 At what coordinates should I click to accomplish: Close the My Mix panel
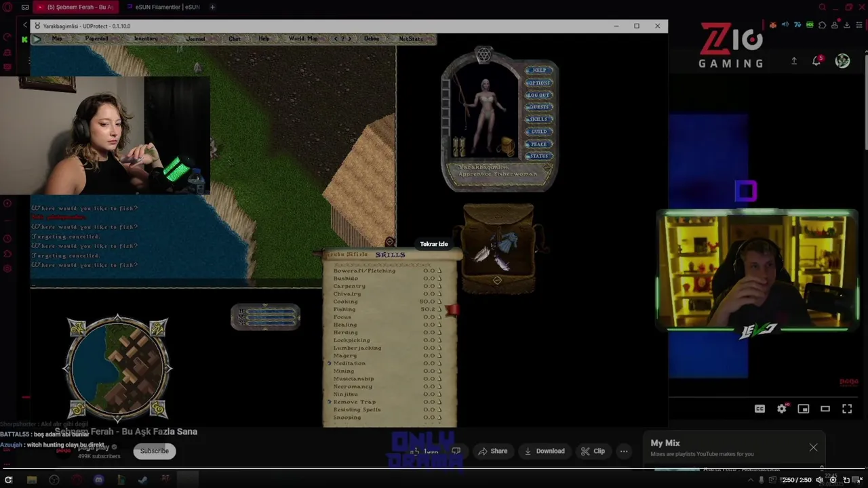point(813,447)
